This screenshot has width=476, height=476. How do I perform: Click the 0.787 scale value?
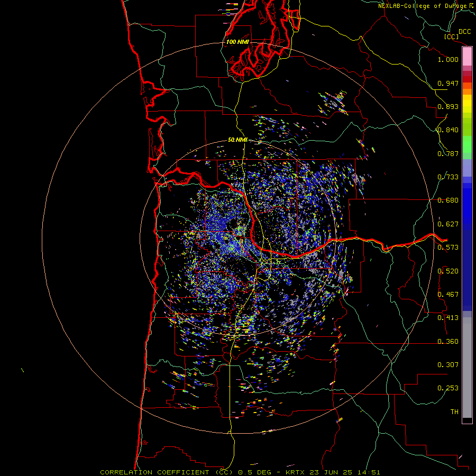point(448,153)
